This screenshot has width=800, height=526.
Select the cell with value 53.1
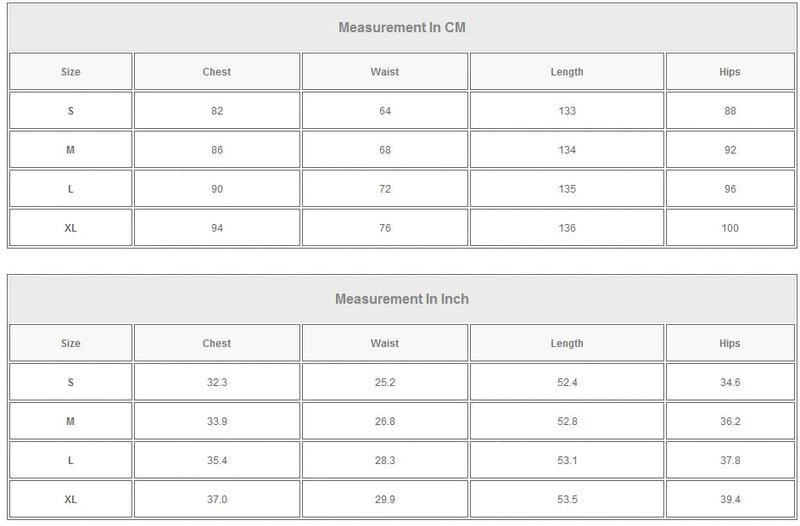567,460
